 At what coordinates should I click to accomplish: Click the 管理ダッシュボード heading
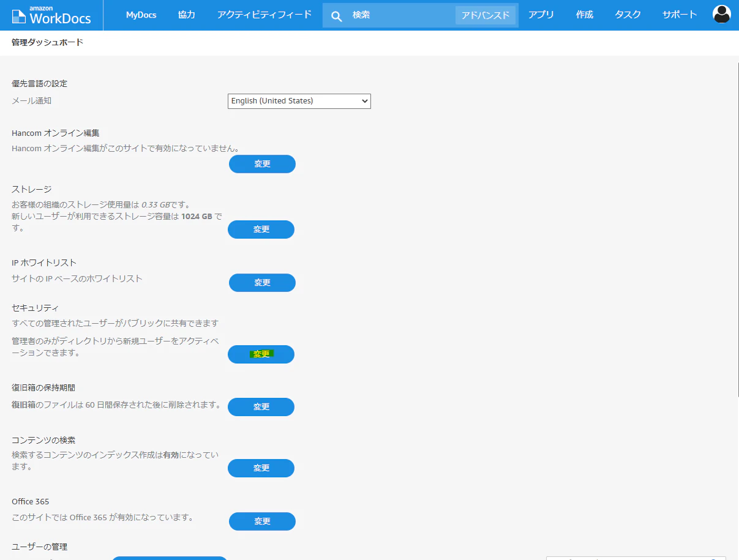(48, 42)
